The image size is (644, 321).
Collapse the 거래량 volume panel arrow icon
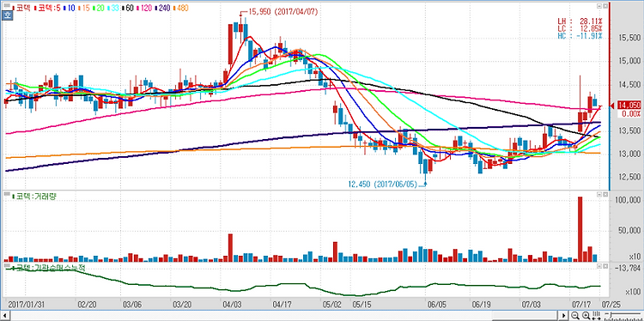[x=598, y=196]
